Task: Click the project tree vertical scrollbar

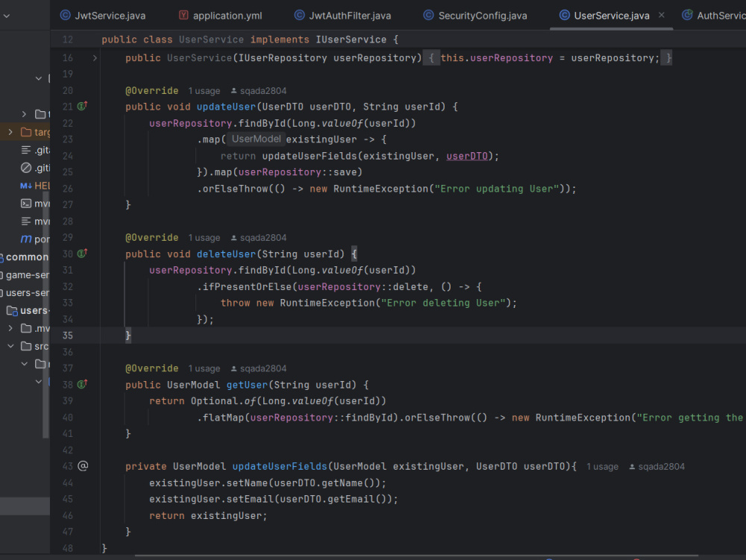Action: click(46, 314)
